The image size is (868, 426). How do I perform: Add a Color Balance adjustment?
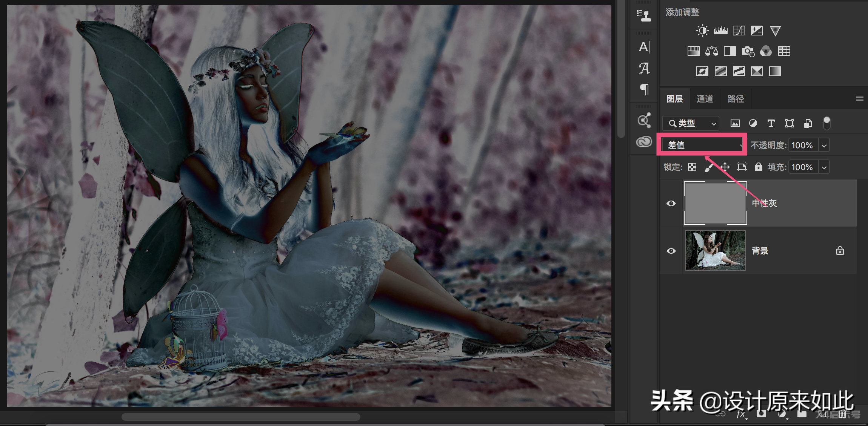(x=712, y=51)
